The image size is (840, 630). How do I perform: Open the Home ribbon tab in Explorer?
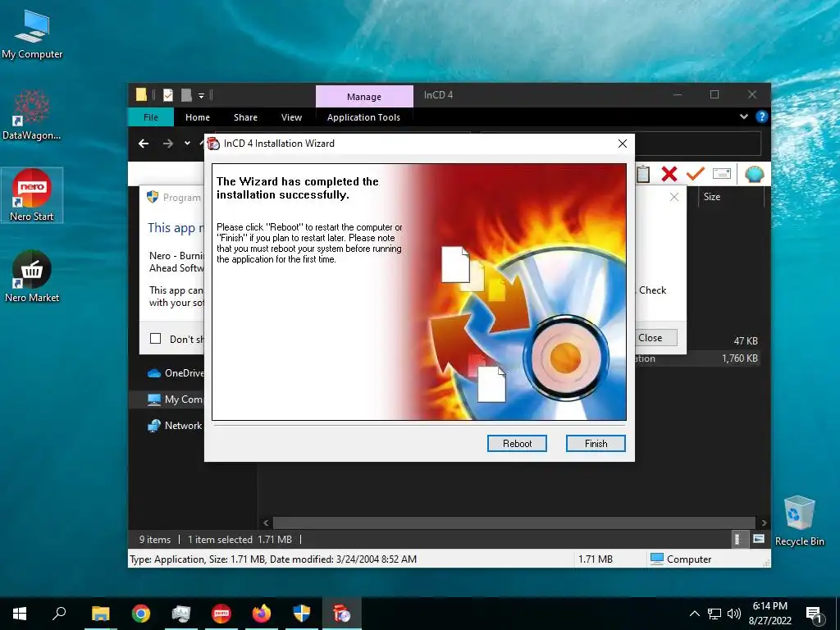(198, 117)
